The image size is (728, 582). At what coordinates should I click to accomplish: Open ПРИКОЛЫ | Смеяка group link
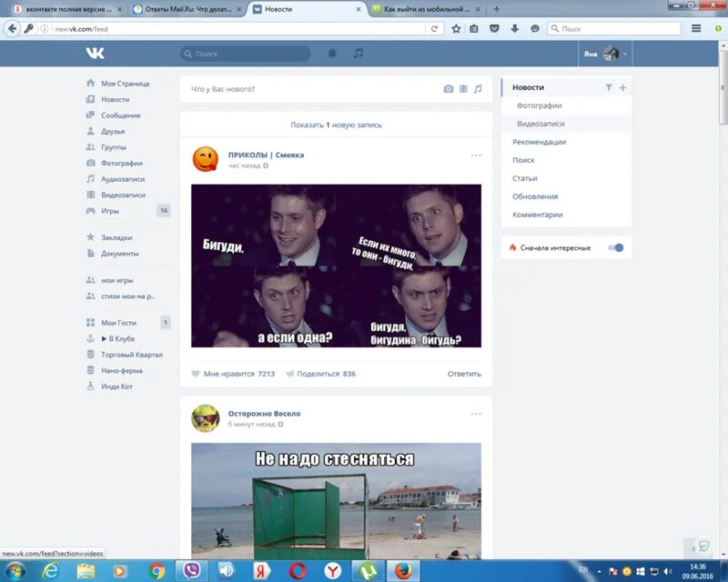pyautogui.click(x=266, y=155)
